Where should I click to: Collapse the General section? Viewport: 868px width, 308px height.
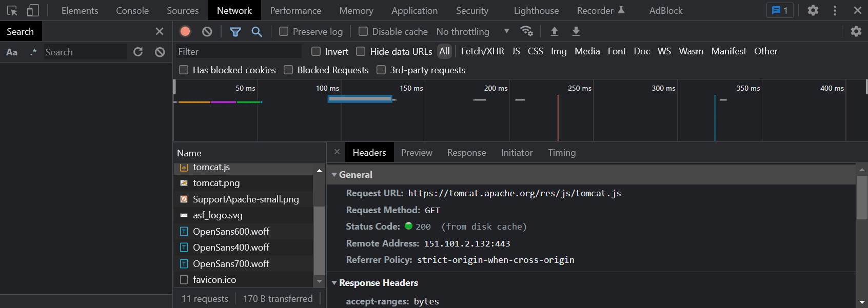point(334,175)
